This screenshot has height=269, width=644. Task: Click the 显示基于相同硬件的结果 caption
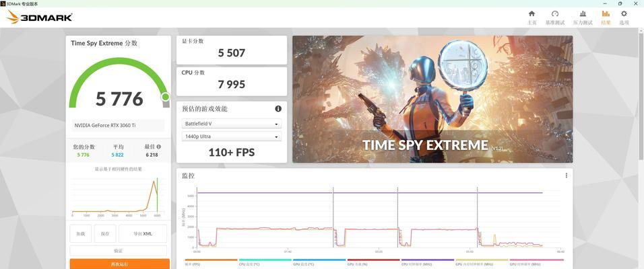tap(119, 169)
